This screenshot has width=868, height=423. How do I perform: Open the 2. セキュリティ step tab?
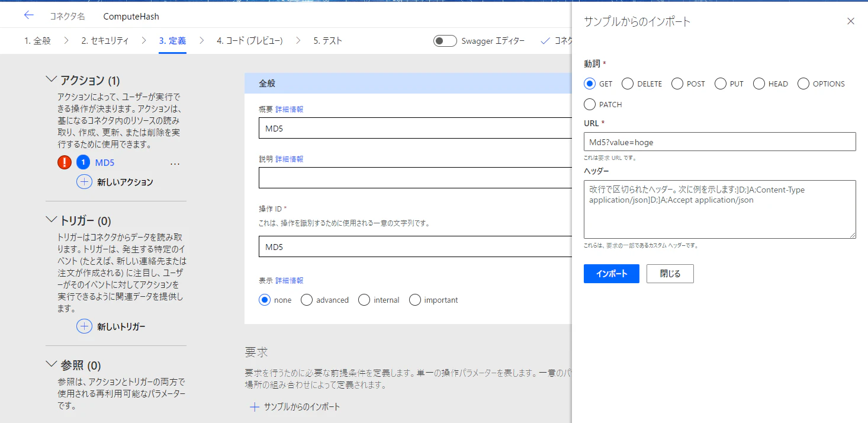[x=105, y=41]
